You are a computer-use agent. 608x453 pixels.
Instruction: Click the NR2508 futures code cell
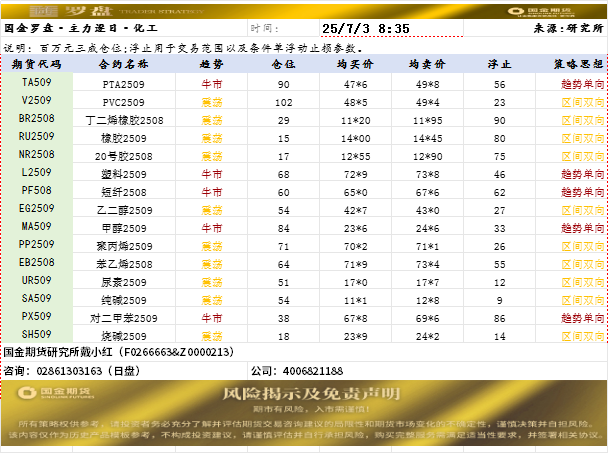click(37, 154)
